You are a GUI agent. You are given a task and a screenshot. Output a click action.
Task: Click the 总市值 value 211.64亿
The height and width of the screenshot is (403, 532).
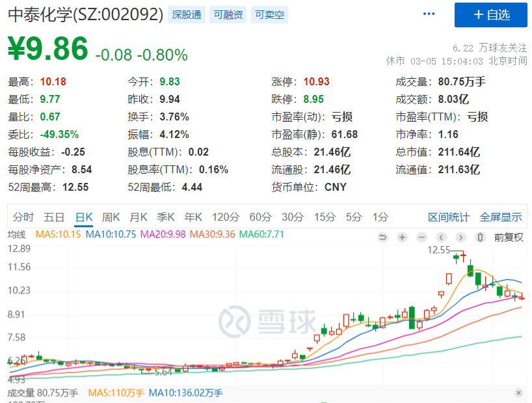[459, 152]
